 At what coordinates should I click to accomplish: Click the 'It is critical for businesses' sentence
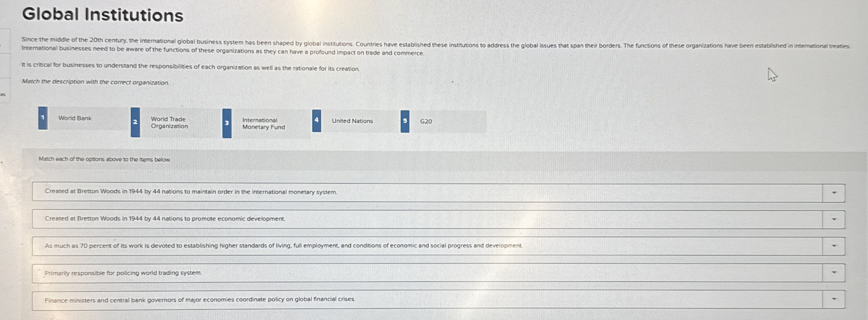pos(191,67)
